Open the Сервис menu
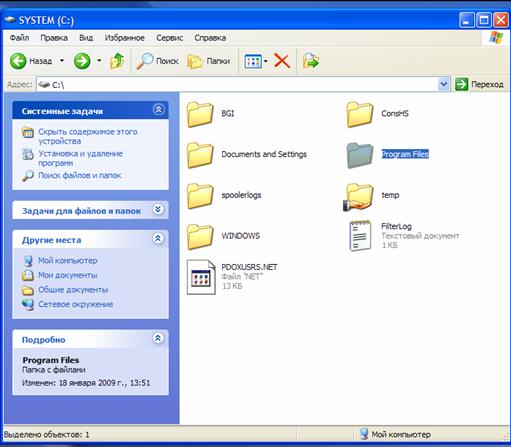Image resolution: width=511 pixels, height=447 pixels. click(x=170, y=38)
